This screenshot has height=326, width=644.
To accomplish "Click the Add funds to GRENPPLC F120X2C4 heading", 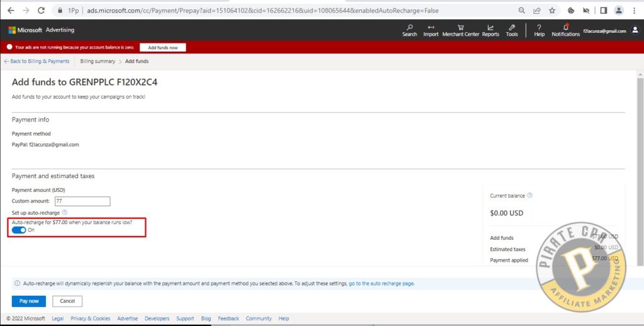I will 85,82.
